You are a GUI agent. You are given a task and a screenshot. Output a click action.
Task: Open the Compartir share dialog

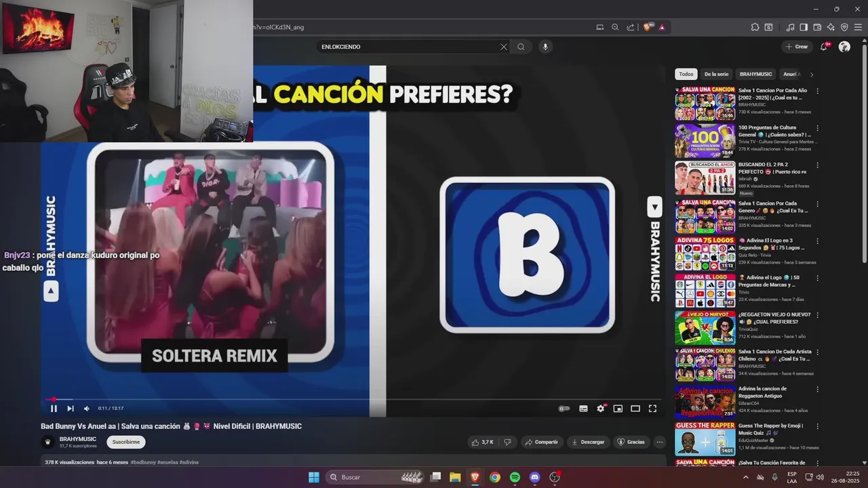tap(542, 442)
